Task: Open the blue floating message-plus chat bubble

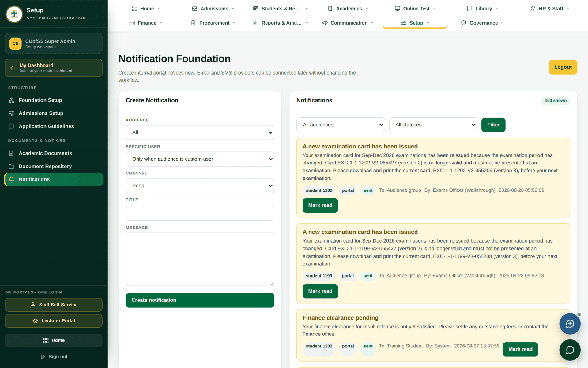Action: pyautogui.click(x=570, y=324)
